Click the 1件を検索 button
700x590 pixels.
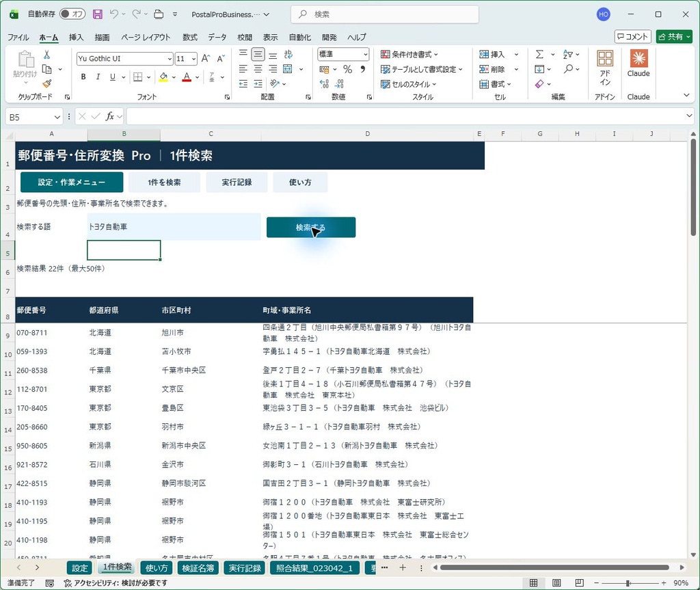click(x=164, y=183)
